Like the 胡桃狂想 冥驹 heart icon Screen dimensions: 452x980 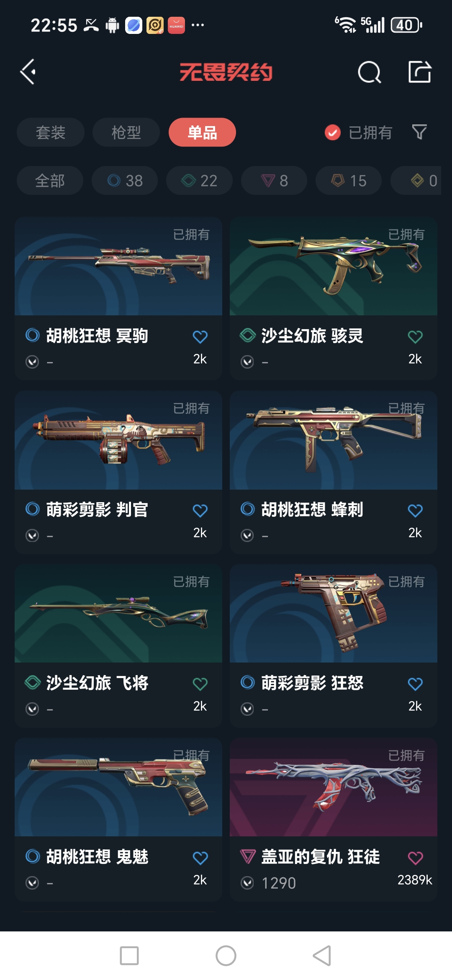click(x=200, y=336)
